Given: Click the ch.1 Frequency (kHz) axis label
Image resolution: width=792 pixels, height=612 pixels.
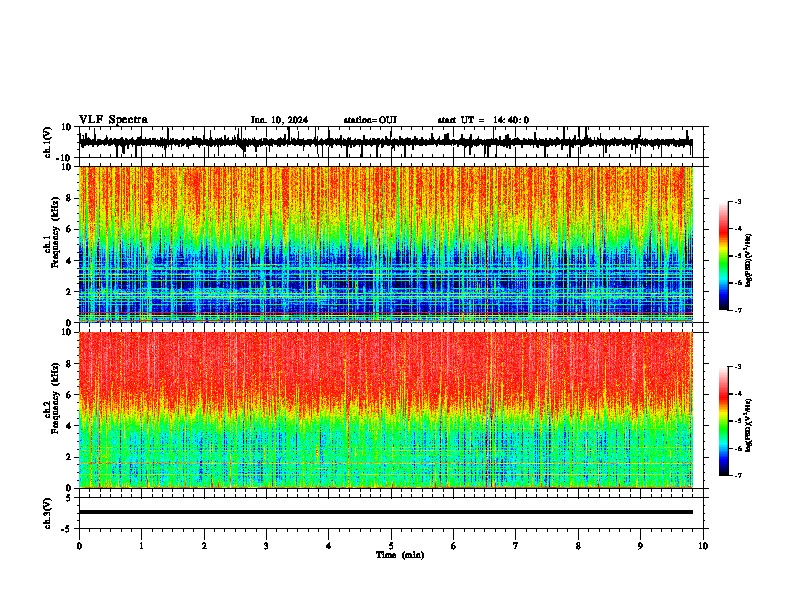Looking at the screenshot, I should click(x=52, y=244).
